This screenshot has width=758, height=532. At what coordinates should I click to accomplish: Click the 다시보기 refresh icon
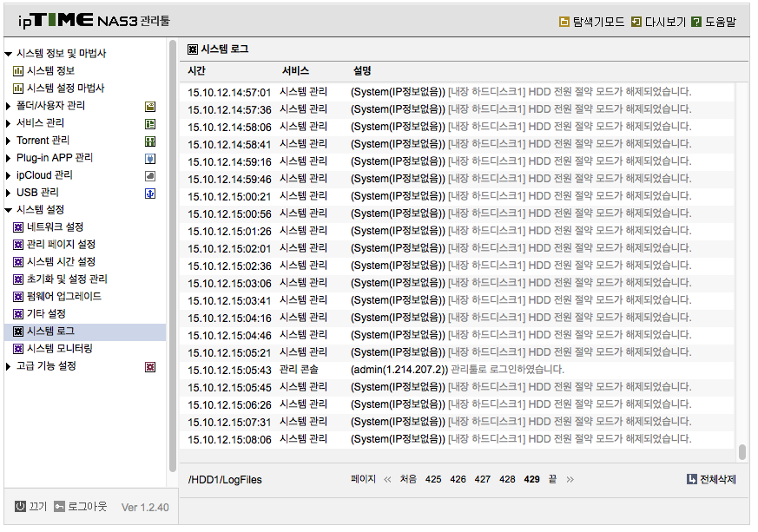click(x=636, y=22)
